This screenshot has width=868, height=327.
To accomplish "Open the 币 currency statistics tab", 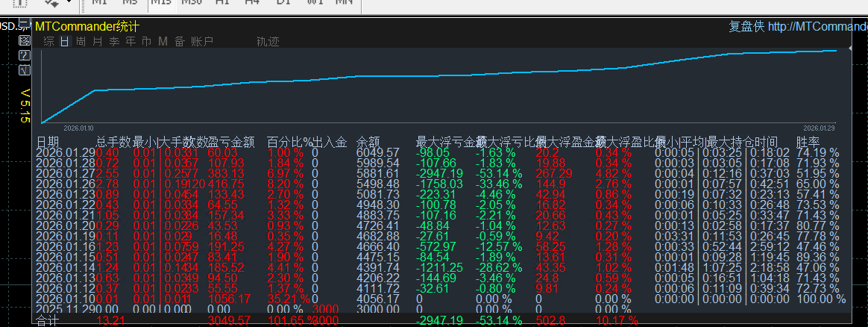I will pyautogui.click(x=147, y=42).
